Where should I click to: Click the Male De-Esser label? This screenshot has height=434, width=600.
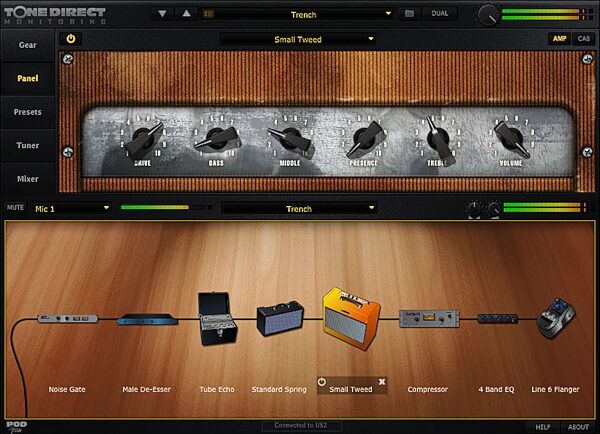coord(147,390)
